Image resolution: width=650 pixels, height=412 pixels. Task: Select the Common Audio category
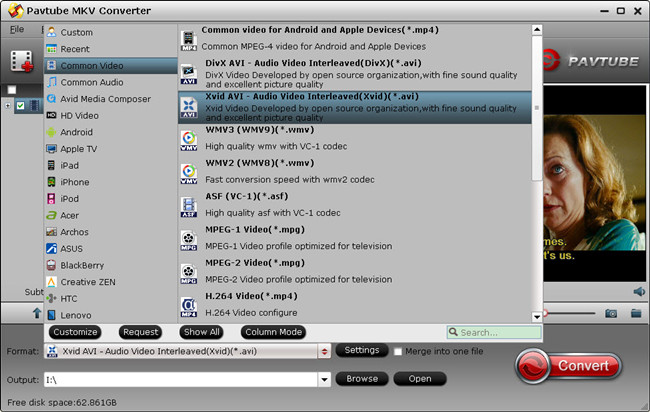92,82
